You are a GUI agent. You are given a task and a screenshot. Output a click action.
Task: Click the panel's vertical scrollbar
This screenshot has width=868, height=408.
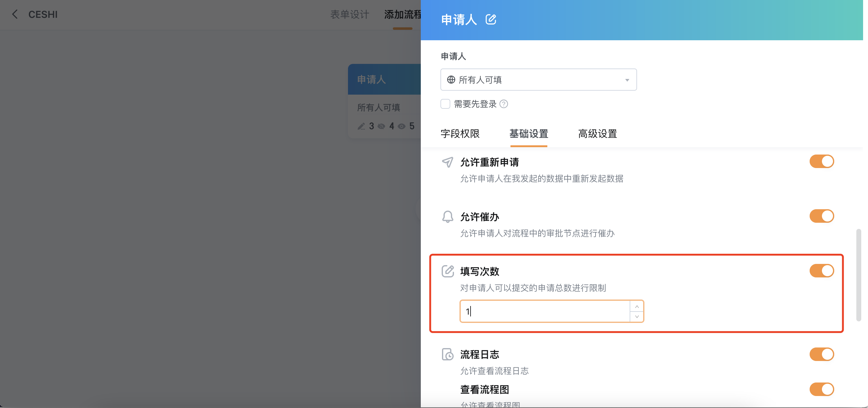[x=858, y=275]
